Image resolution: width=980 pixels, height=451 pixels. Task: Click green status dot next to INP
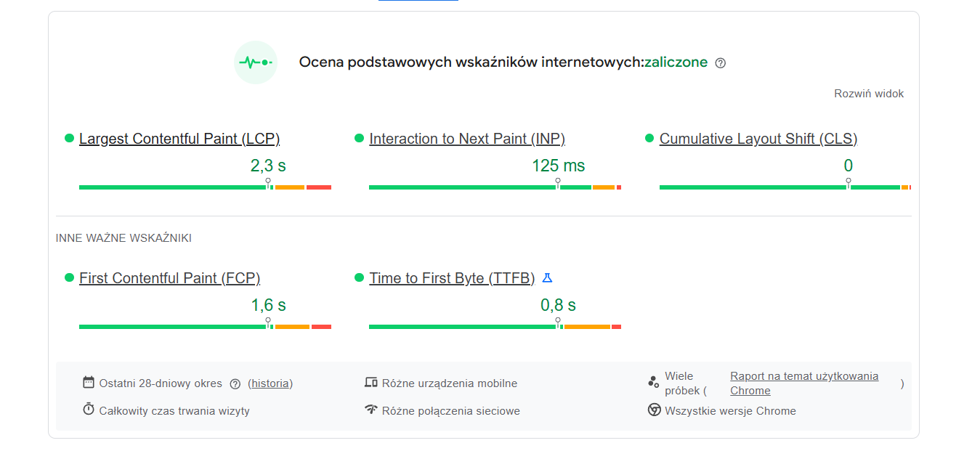tap(359, 138)
